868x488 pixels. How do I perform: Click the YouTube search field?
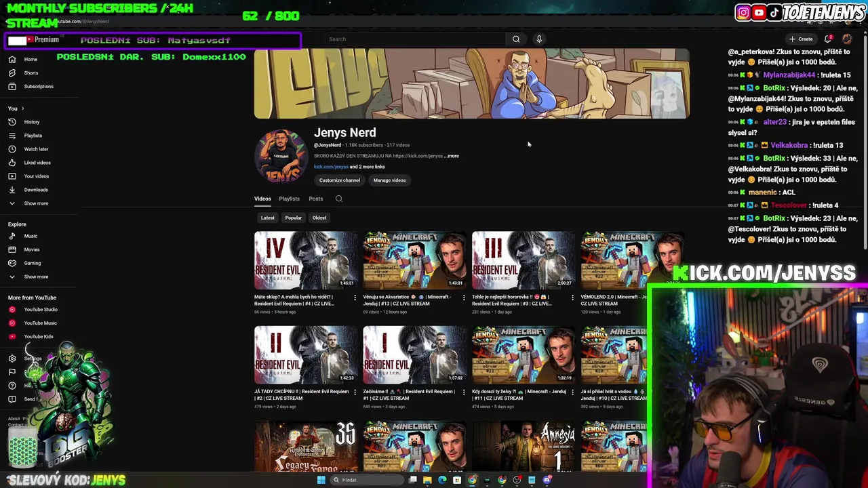(414, 39)
